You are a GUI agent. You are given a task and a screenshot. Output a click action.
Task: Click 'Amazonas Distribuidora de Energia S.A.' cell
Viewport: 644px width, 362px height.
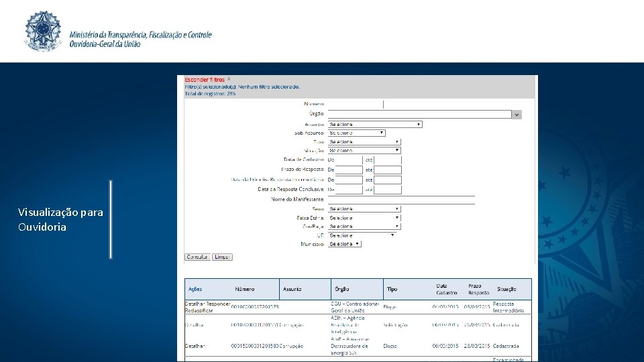coord(350,346)
